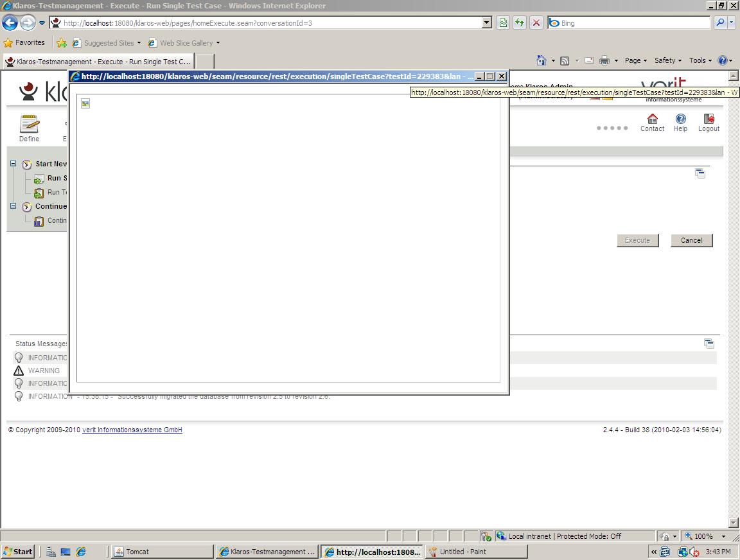Open the Contact home icon
The image size is (740, 560).
click(652, 119)
